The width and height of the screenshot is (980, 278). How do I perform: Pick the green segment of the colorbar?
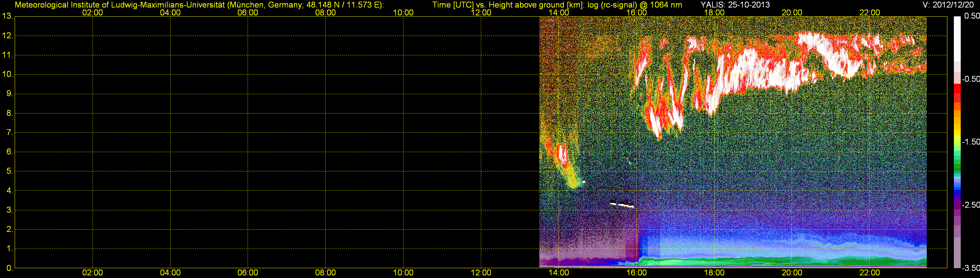click(x=957, y=167)
